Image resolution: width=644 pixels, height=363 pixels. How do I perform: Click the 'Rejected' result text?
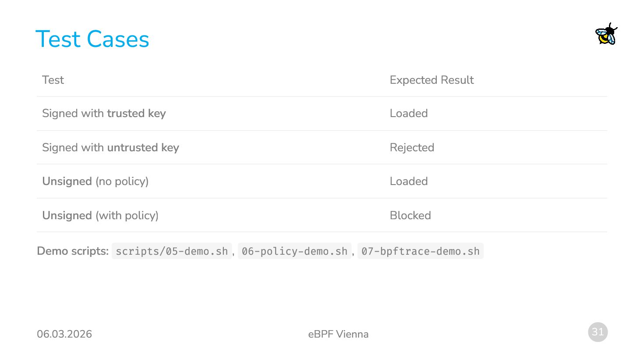(x=412, y=147)
